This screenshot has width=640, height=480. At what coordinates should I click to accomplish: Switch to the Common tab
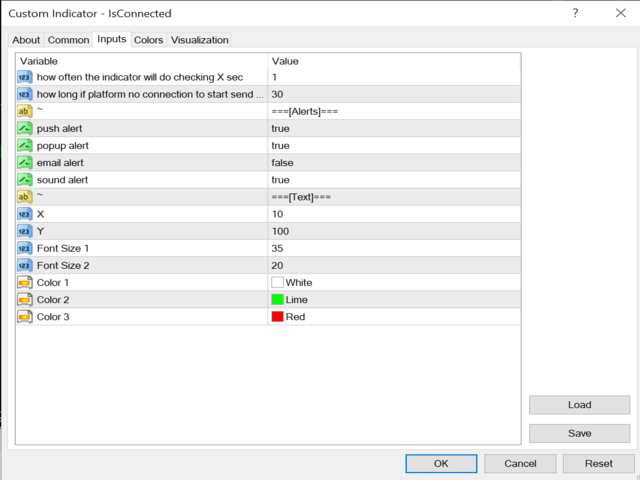tap(68, 40)
